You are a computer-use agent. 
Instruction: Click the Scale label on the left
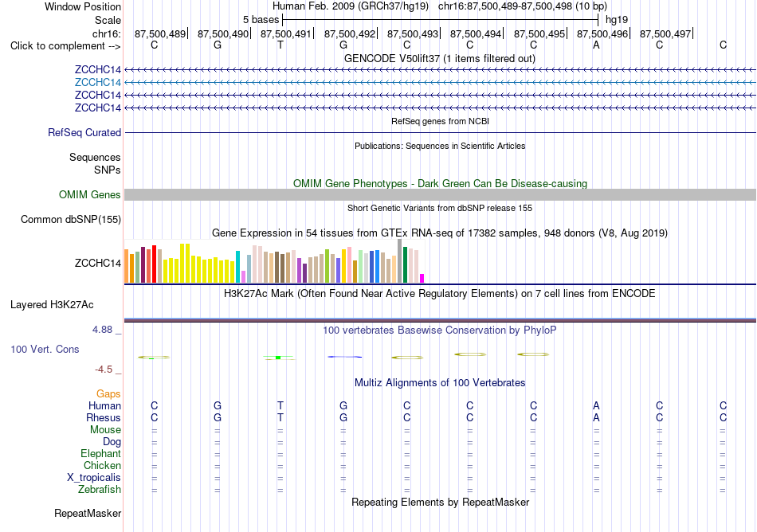pos(108,20)
